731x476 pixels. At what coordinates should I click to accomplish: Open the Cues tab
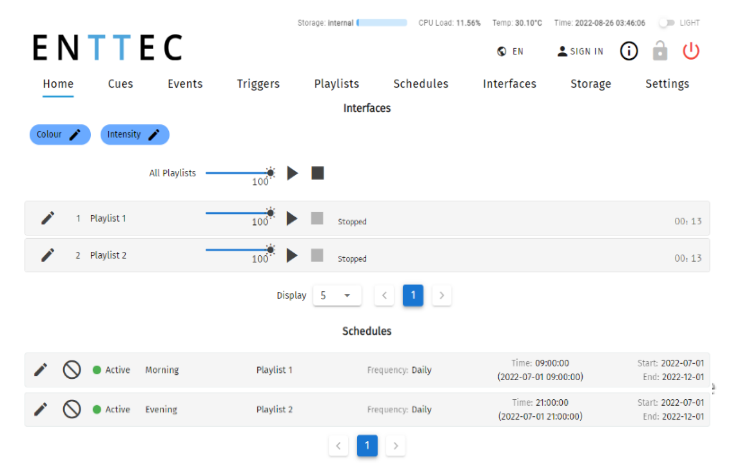pyautogui.click(x=120, y=84)
